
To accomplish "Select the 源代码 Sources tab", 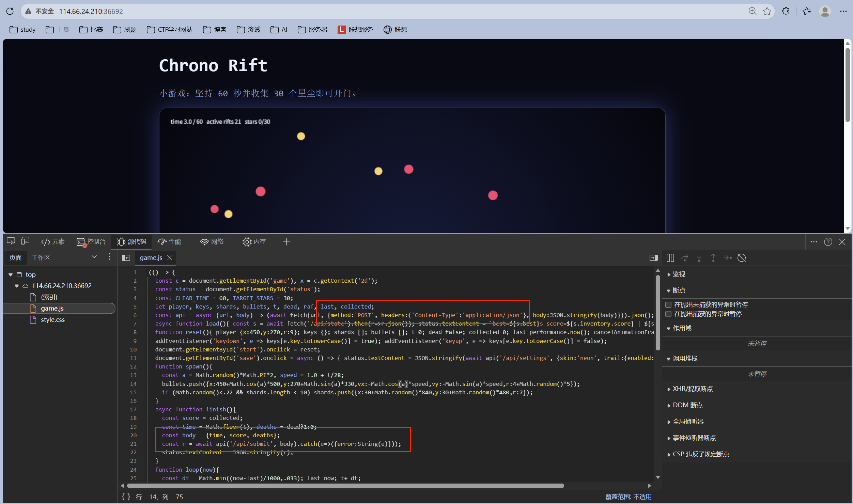I will 131,242.
